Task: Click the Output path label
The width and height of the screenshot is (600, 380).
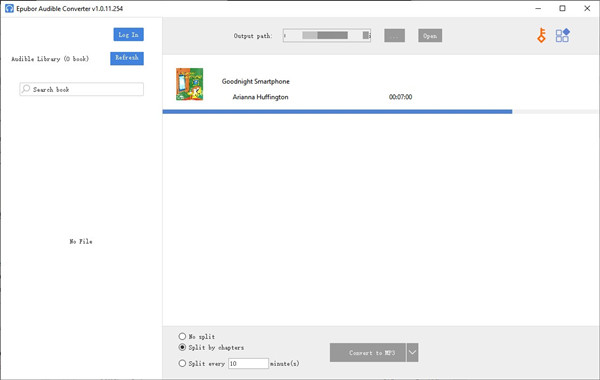Action: (x=253, y=36)
